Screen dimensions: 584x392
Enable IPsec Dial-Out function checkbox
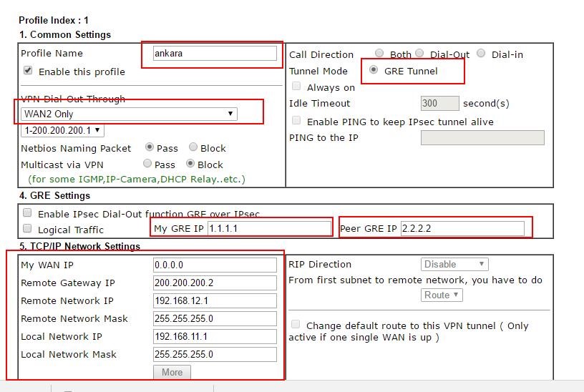pyautogui.click(x=27, y=213)
